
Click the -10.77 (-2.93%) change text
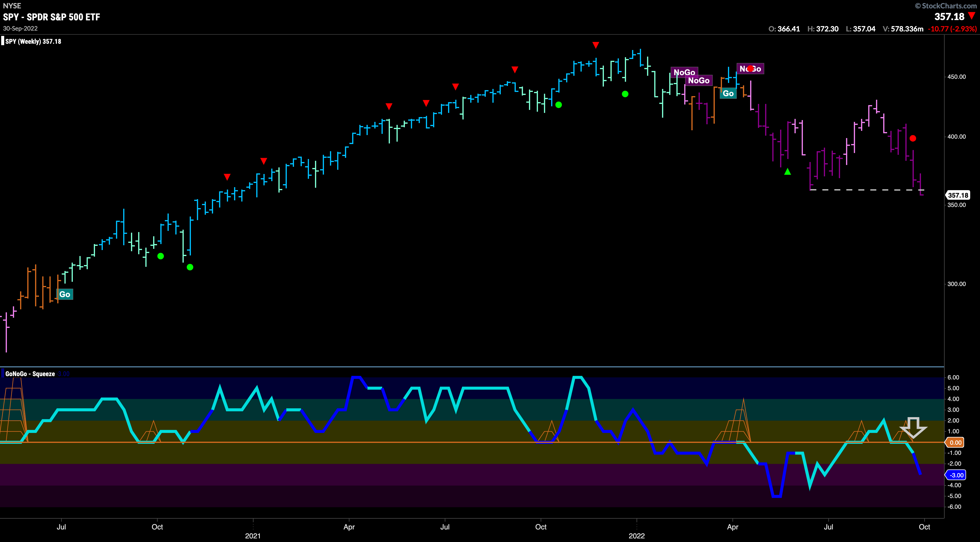tap(952, 29)
